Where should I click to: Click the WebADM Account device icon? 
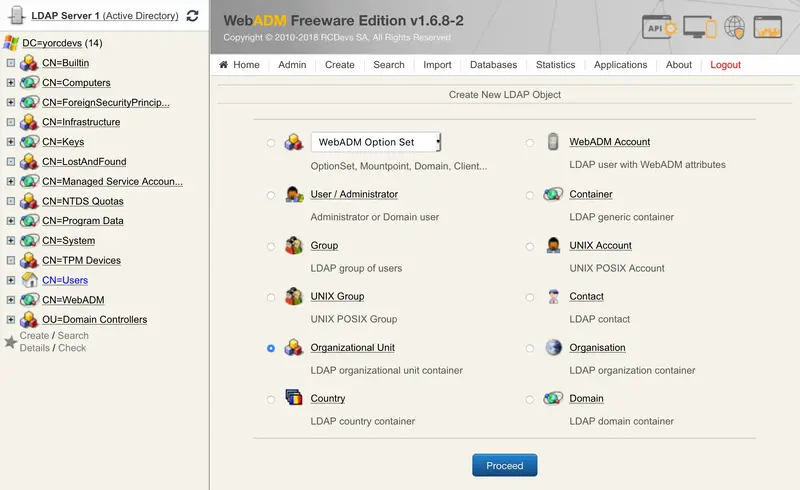(553, 141)
